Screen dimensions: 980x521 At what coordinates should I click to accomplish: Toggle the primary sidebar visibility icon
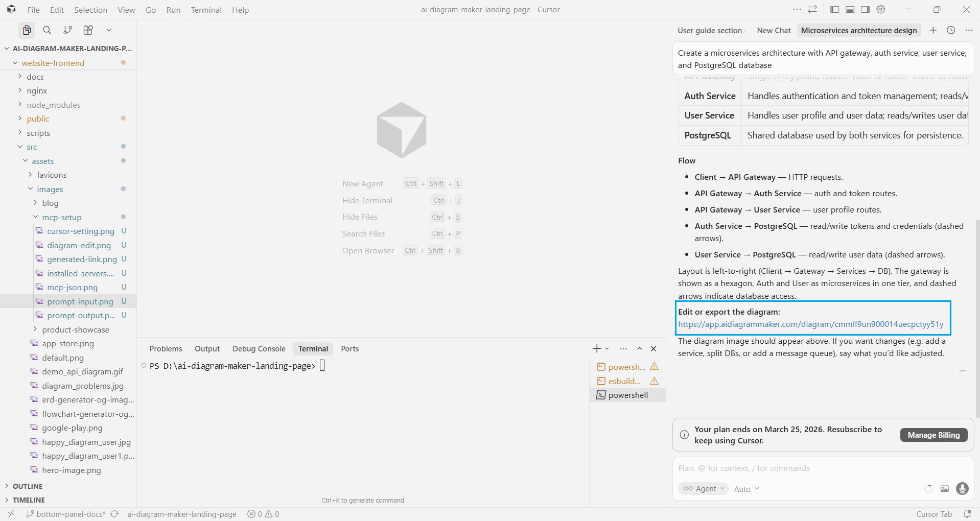pyautogui.click(x=834, y=9)
